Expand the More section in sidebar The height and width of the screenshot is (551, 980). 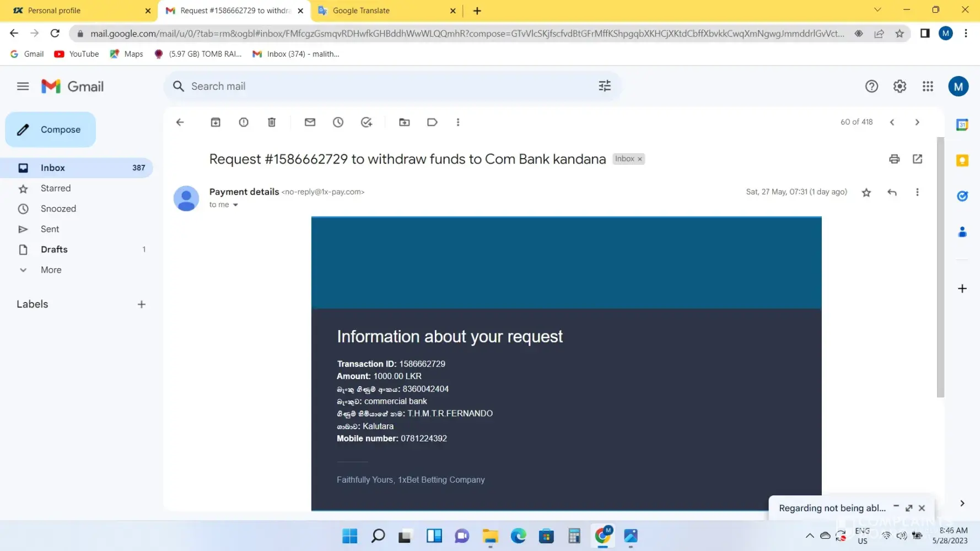(51, 270)
